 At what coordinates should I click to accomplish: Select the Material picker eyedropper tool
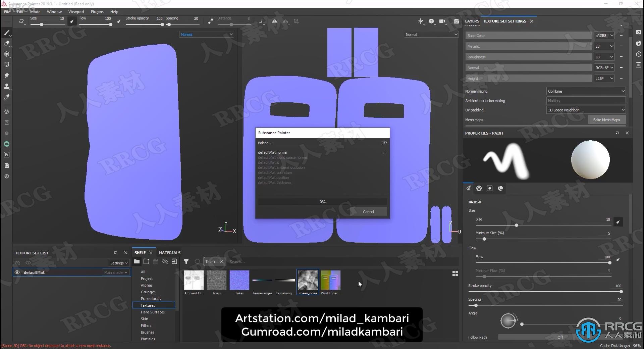pyautogui.click(x=6, y=97)
